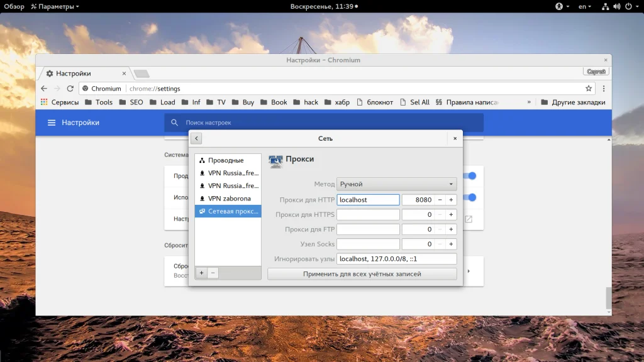Open the Параметры app menu in top bar

tap(55, 6)
